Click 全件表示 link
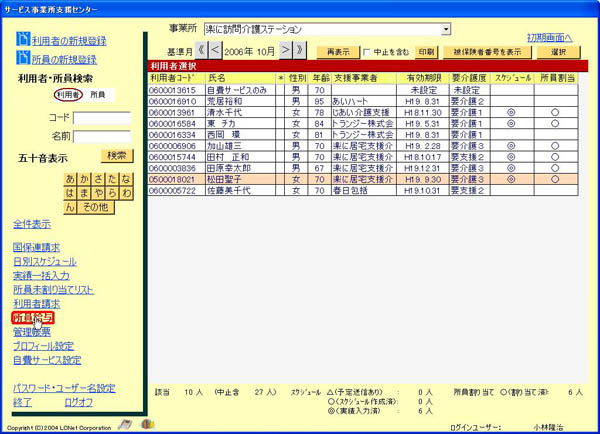 point(32,224)
